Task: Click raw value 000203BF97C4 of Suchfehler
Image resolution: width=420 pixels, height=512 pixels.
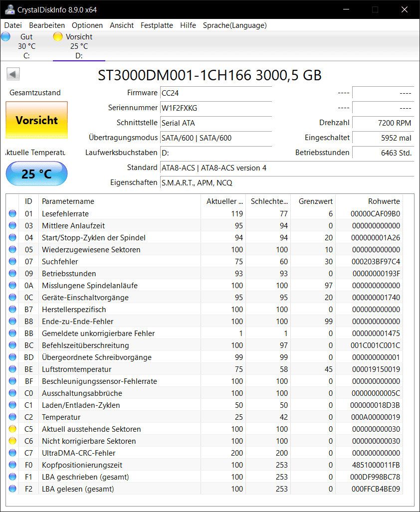Action: [x=376, y=262]
